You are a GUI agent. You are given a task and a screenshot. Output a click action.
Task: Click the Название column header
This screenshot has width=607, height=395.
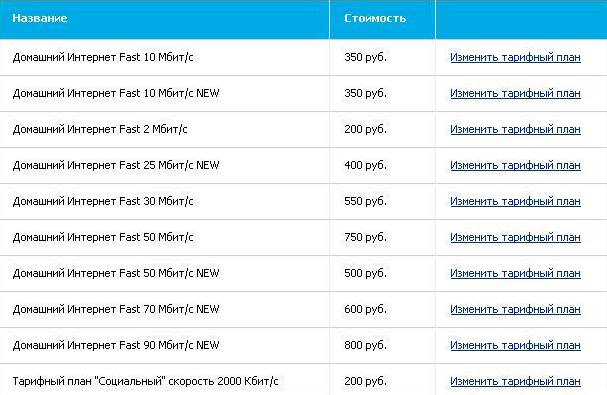coord(40,18)
